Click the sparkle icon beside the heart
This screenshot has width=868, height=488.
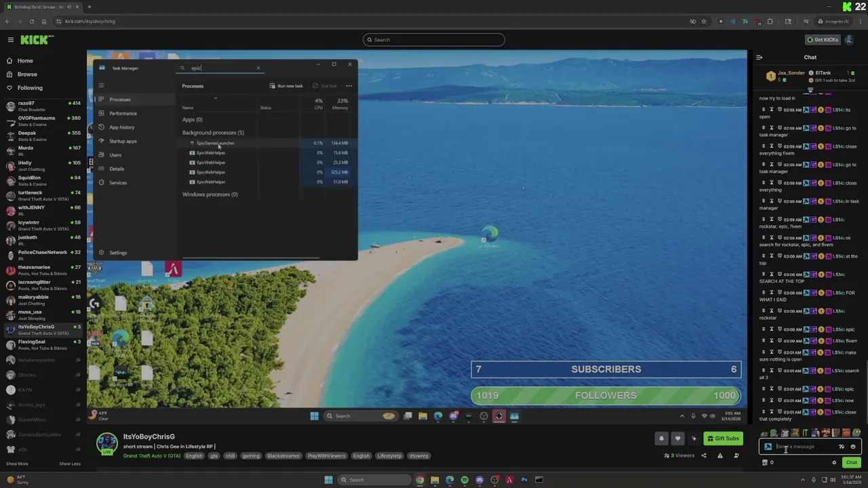coord(694,439)
